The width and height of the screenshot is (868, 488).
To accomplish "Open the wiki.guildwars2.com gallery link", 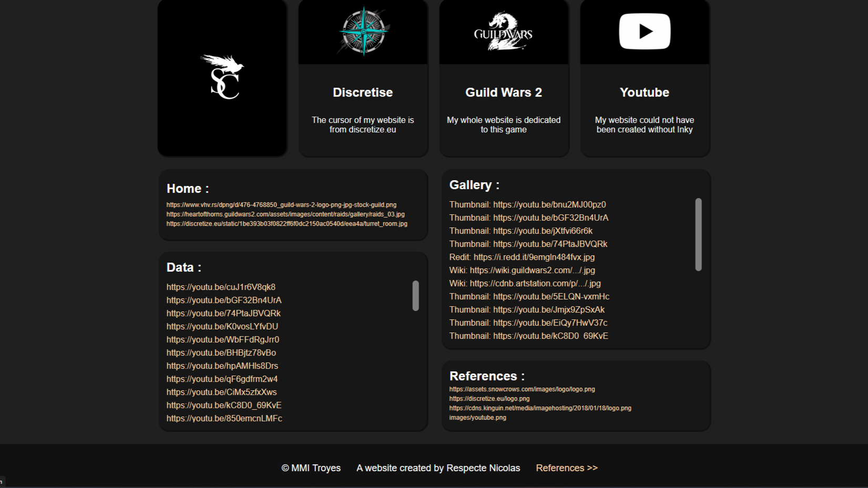I will click(x=532, y=271).
